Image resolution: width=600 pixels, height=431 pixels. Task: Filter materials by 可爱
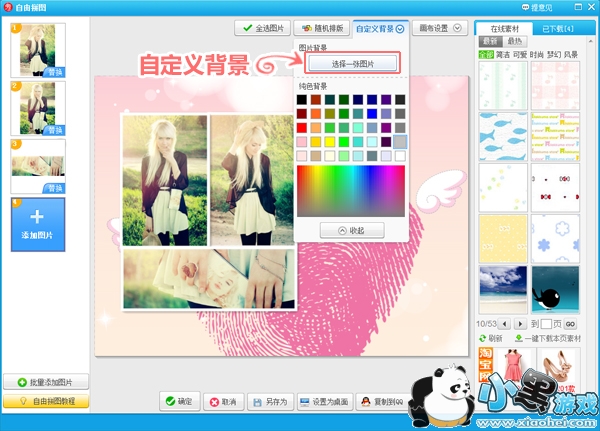click(x=520, y=55)
